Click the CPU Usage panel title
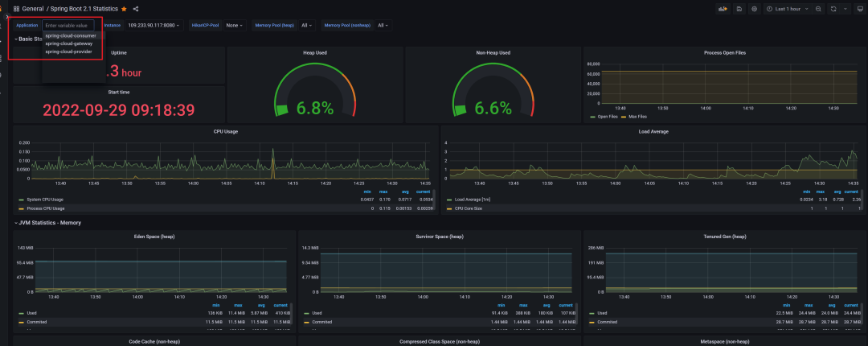This screenshot has height=346, width=868. [225, 131]
